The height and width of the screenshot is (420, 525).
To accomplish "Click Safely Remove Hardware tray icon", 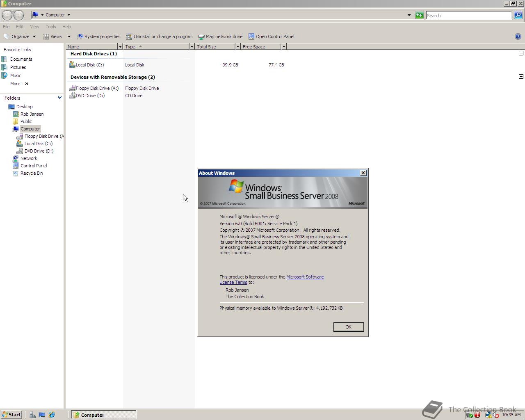I will point(470,415).
